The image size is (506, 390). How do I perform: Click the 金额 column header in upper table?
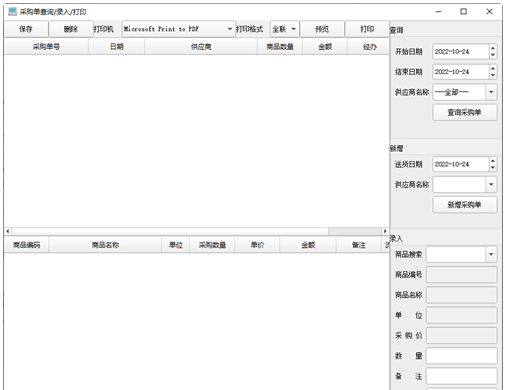(x=325, y=47)
